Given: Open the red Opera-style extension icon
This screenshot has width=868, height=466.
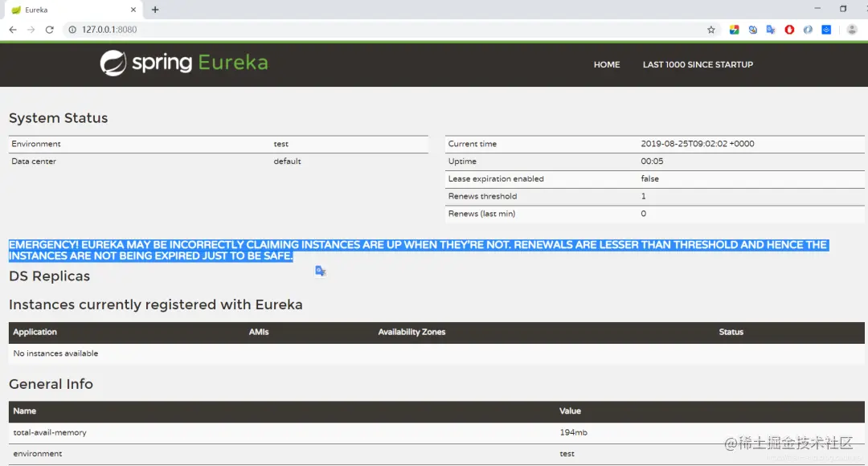Looking at the screenshot, I should pos(789,30).
